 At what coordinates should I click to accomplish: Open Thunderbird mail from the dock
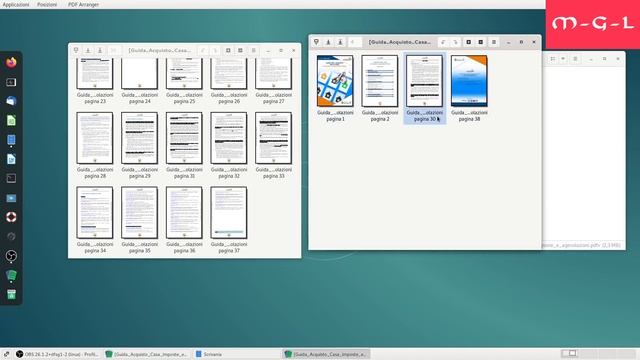11,101
